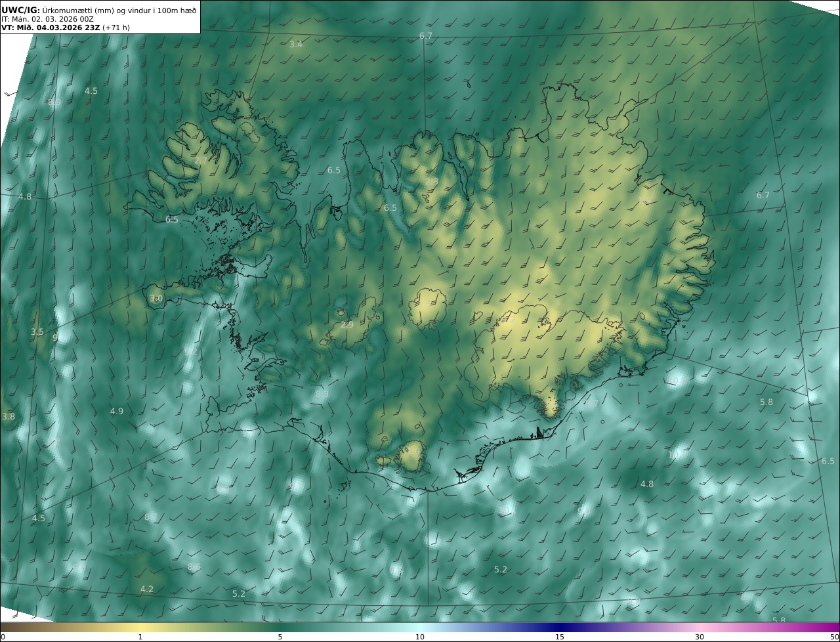Viewport: 840px width, 642px height.
Task: Click the 4.2 value label in the southwest sea
Action: pyautogui.click(x=147, y=589)
